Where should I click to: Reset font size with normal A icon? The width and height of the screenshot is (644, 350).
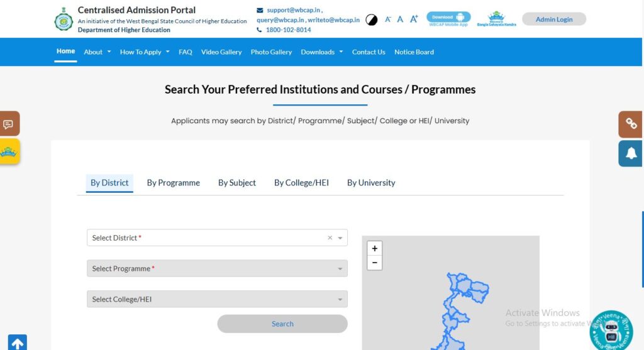(x=400, y=19)
